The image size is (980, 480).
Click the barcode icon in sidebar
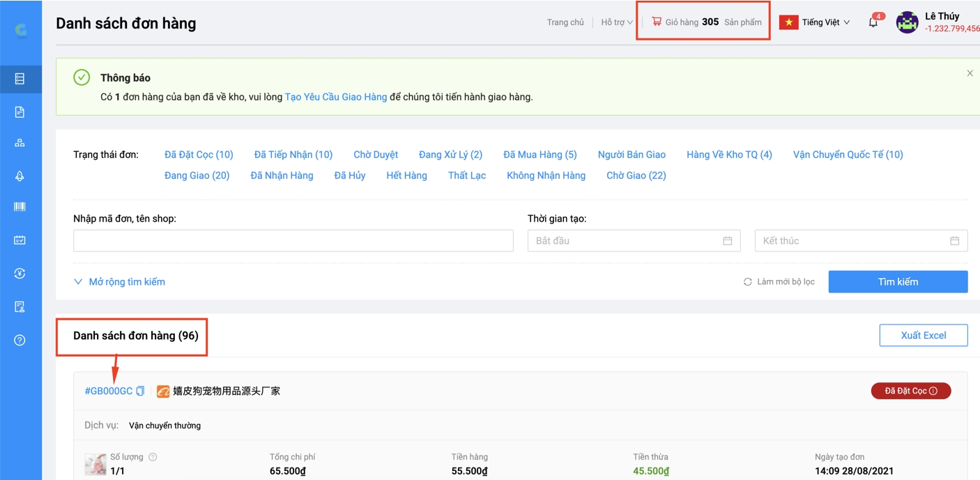click(20, 207)
